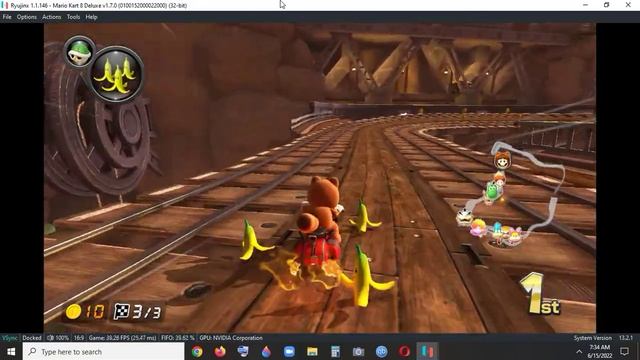The width and height of the screenshot is (640, 360).
Task: Open the Options menu
Action: [x=27, y=17]
